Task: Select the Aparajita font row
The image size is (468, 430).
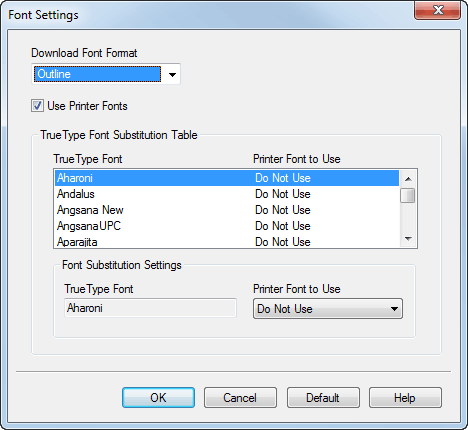Action: pos(227,241)
